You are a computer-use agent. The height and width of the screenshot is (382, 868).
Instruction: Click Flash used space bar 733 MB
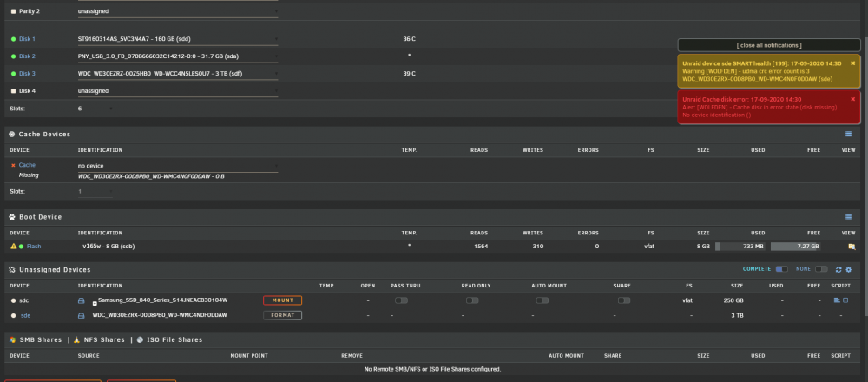[740, 247]
